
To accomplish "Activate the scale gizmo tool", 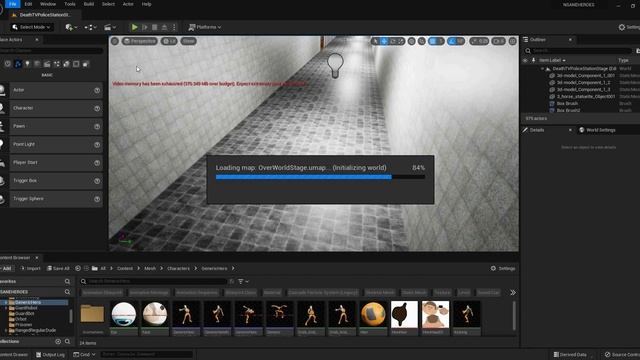I will pos(401,41).
